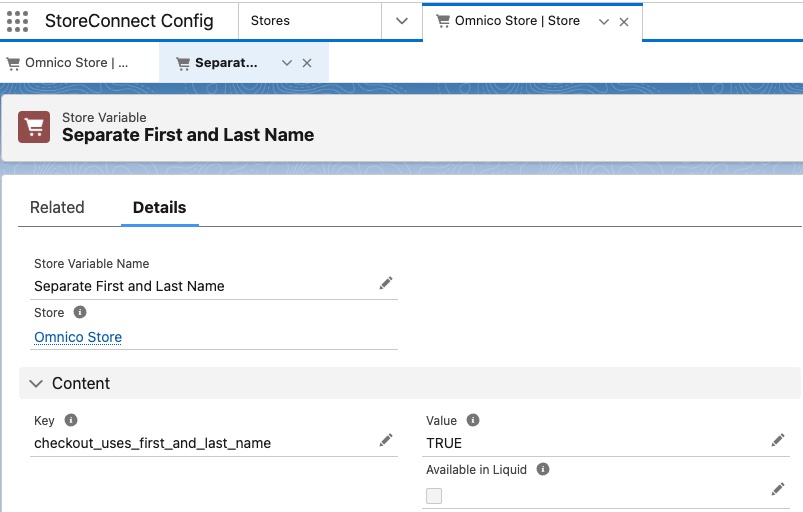This screenshot has width=803, height=512.
Task: Edit the Store Variable Name pencil icon
Action: coord(386,284)
